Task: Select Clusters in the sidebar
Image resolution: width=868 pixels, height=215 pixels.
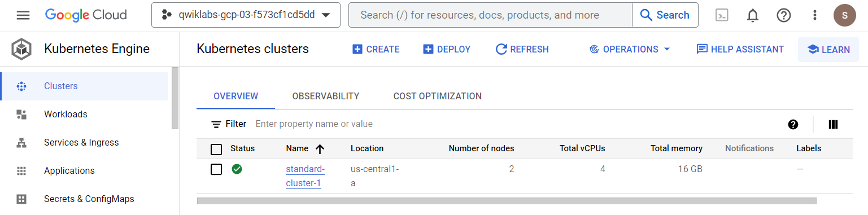Action: [84, 86]
